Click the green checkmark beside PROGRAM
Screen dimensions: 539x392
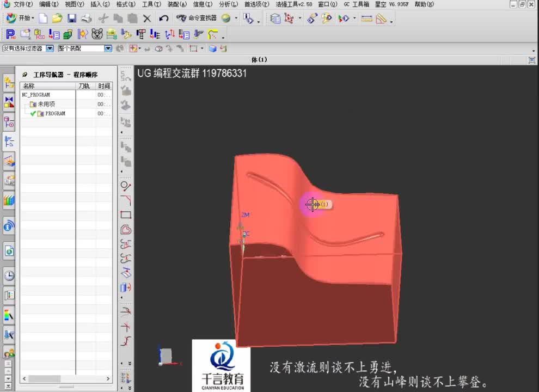(x=33, y=113)
